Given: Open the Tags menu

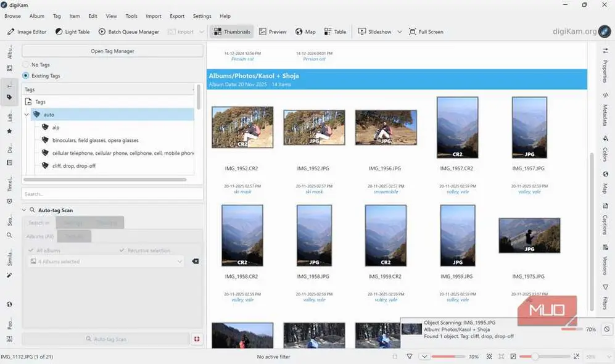Looking at the screenshot, I should click(x=56, y=16).
